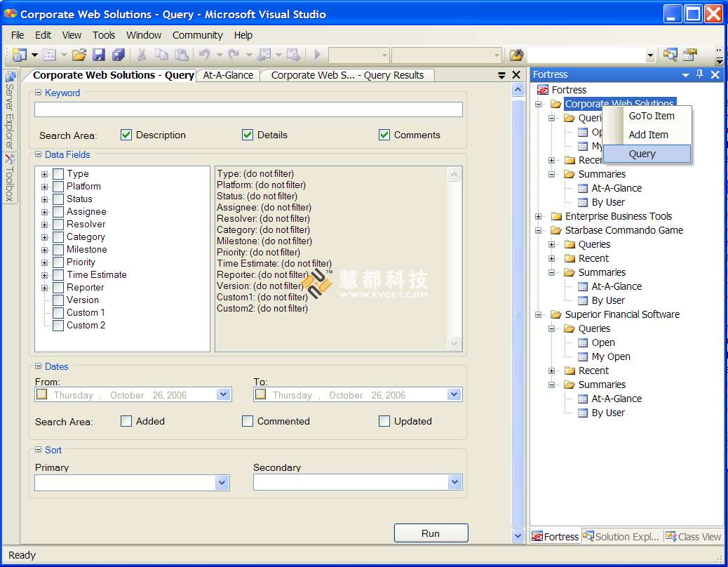The width and height of the screenshot is (728, 567).
Task: Check the Updated date search checkbox
Action: 384,421
